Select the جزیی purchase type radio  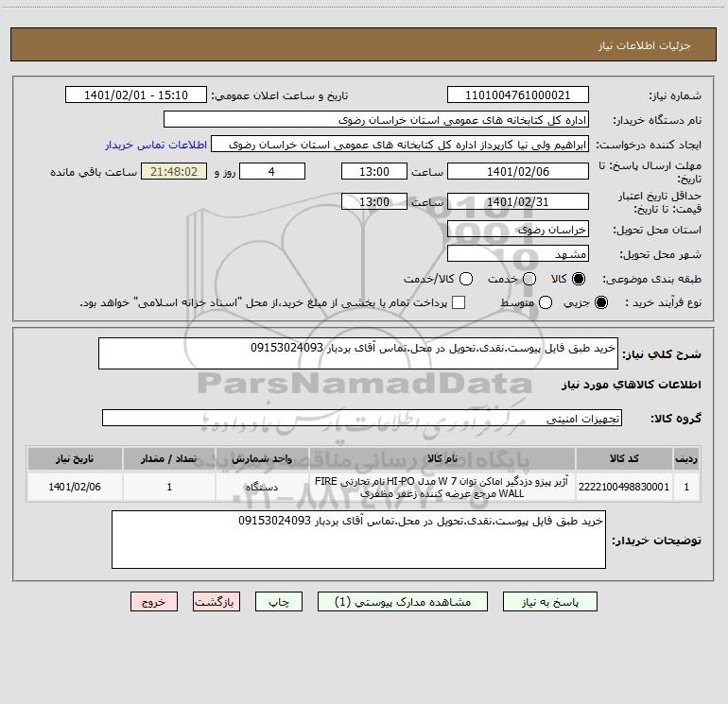click(600, 302)
